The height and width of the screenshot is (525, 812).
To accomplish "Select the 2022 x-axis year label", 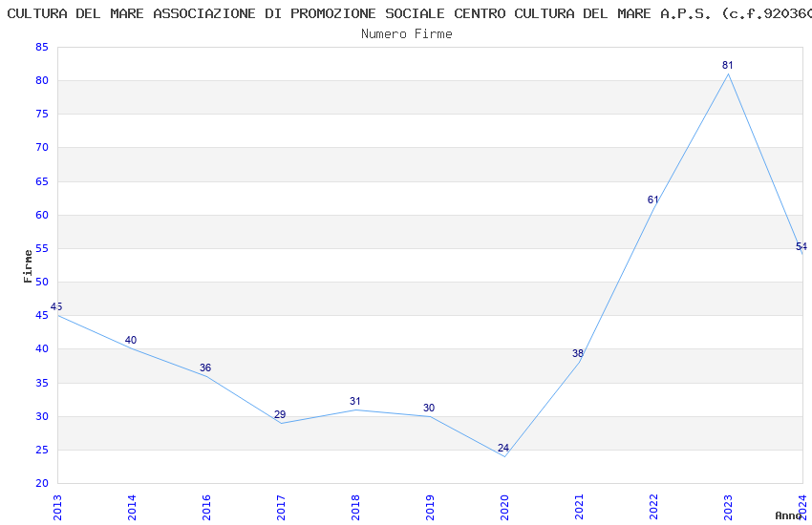I will [x=654, y=508].
